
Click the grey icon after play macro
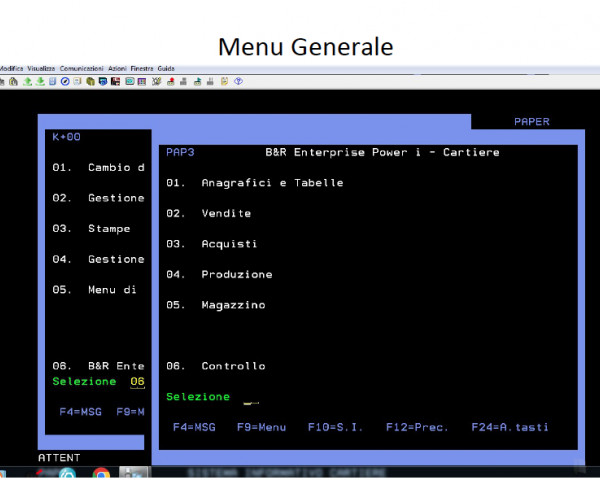210,82
